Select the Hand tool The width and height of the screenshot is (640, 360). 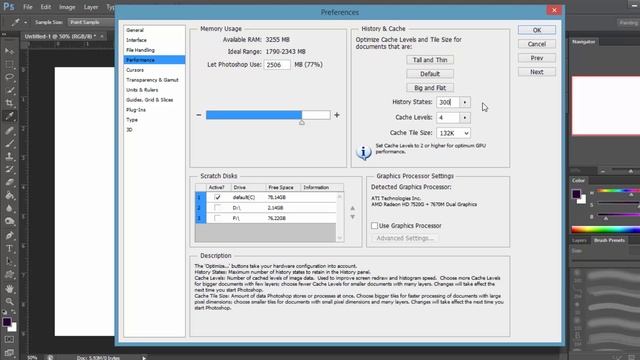9,289
